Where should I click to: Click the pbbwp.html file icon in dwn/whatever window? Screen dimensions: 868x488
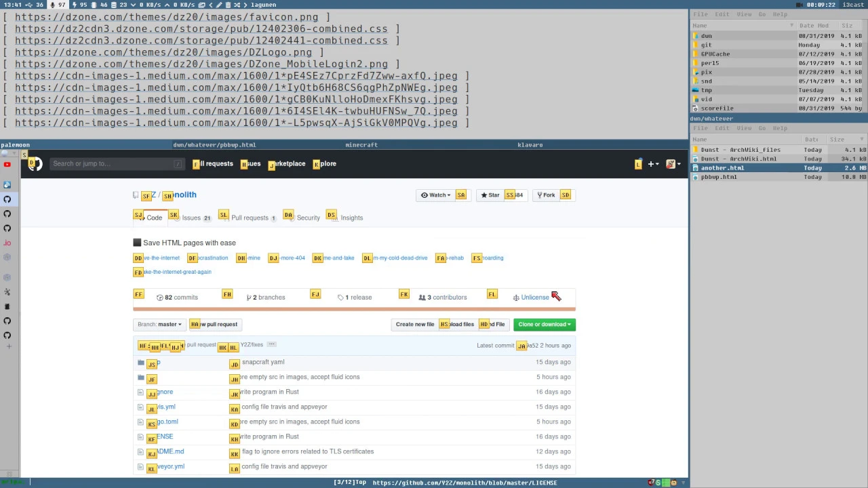point(696,177)
